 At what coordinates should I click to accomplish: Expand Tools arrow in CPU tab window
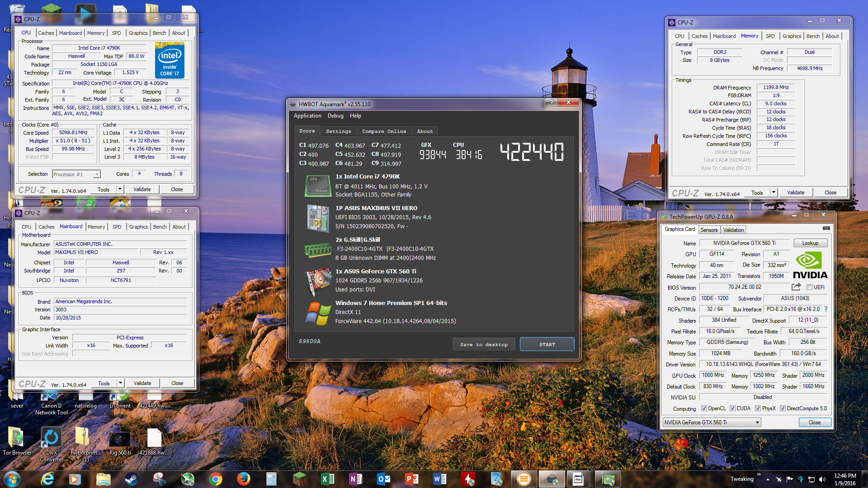(x=120, y=189)
